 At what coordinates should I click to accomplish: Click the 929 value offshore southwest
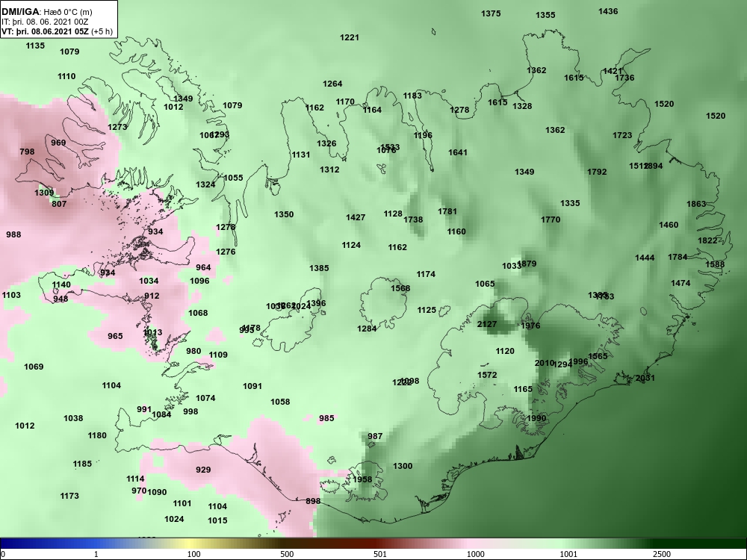point(203,470)
